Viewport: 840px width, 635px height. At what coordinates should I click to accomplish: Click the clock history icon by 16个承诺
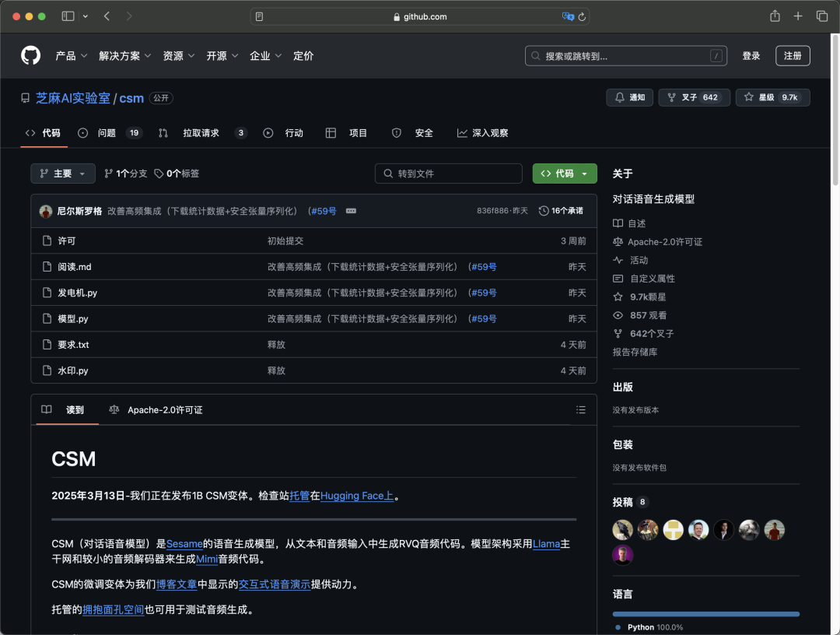pyautogui.click(x=543, y=211)
